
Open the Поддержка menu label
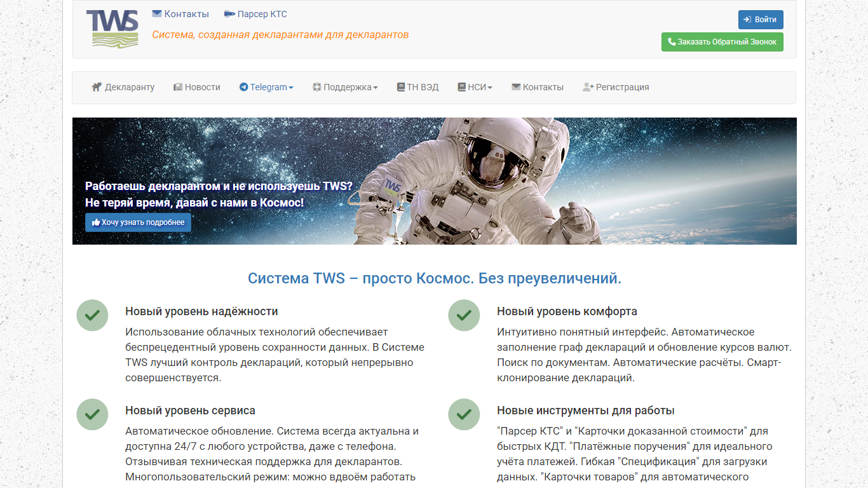point(348,87)
